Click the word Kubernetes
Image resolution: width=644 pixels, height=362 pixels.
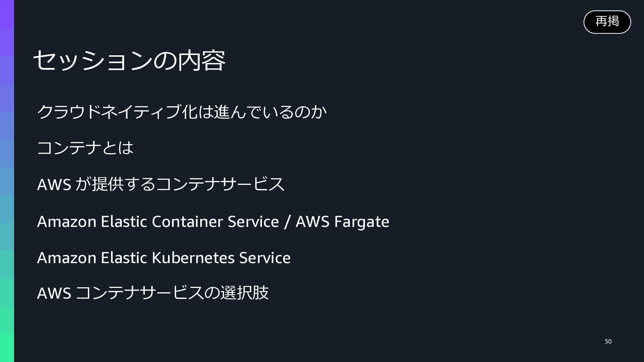point(193,258)
